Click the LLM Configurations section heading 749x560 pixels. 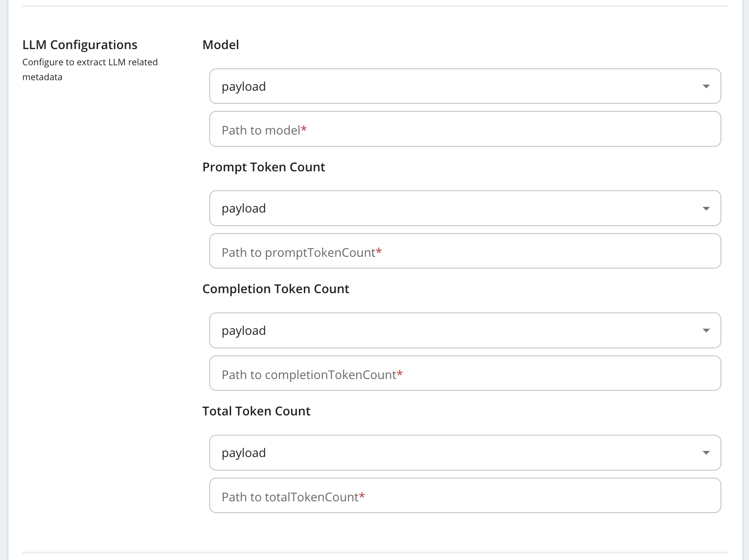80,45
